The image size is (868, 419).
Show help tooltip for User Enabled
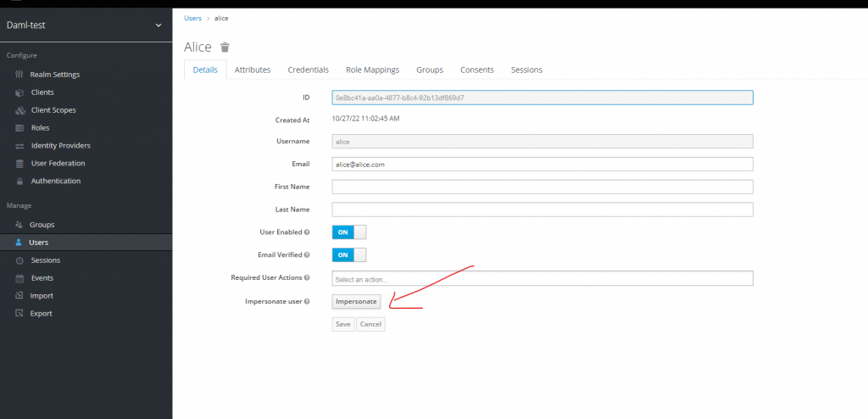pos(307,232)
